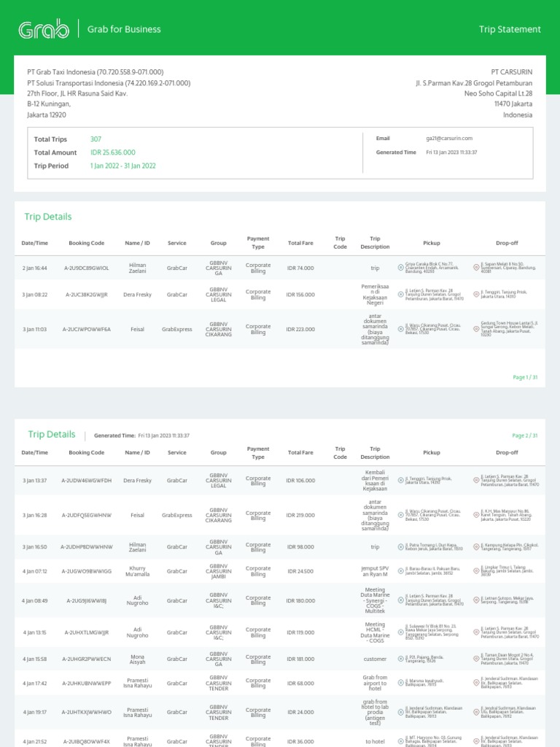Click pickup pin icon for 2 Jan 16:44 trip

tap(400, 268)
